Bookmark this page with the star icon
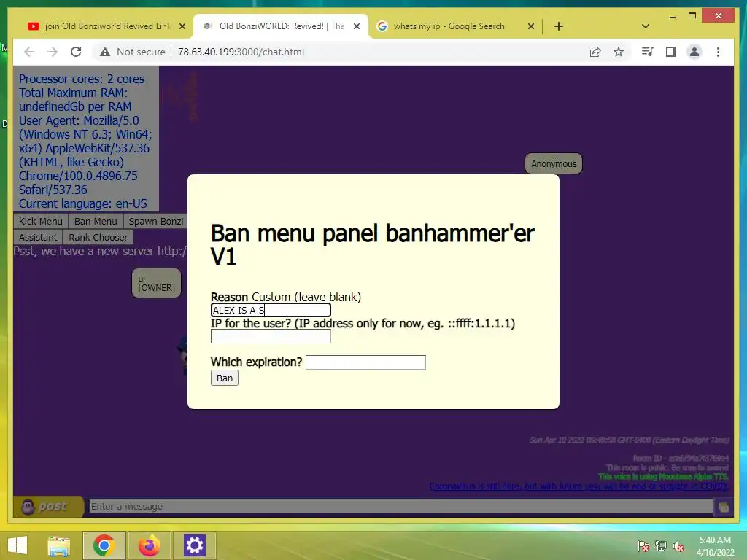Screen dimensions: 747x560 tap(619, 52)
